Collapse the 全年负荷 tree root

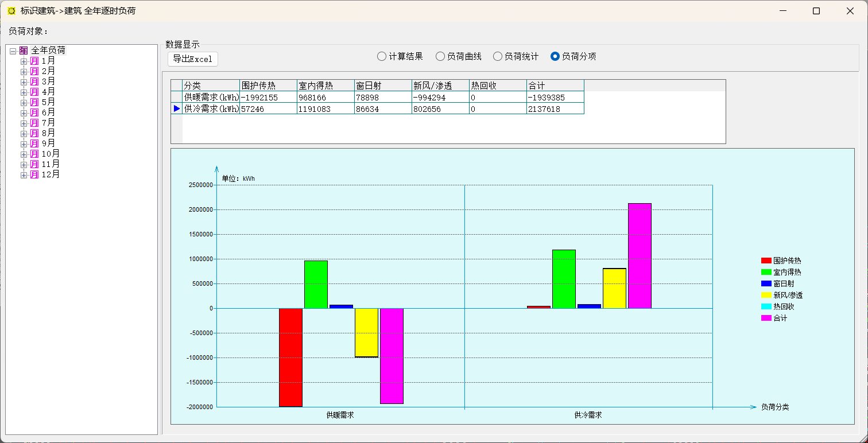(13, 51)
